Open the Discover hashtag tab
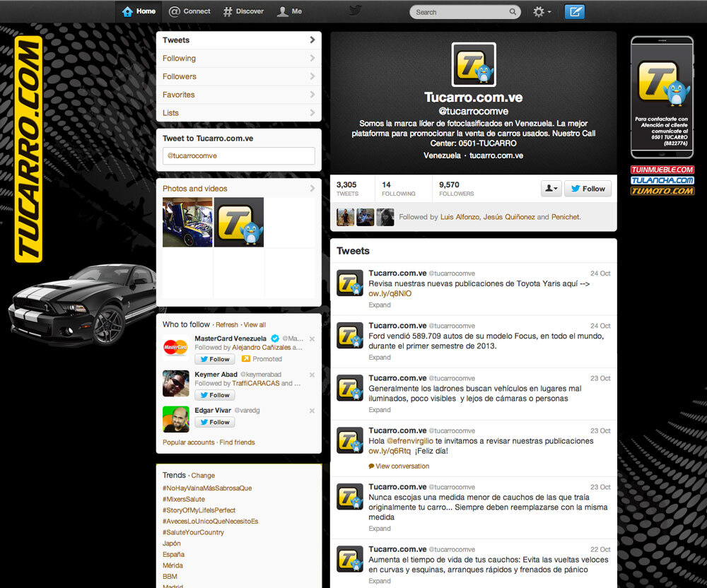This screenshot has height=588, width=707. click(243, 11)
